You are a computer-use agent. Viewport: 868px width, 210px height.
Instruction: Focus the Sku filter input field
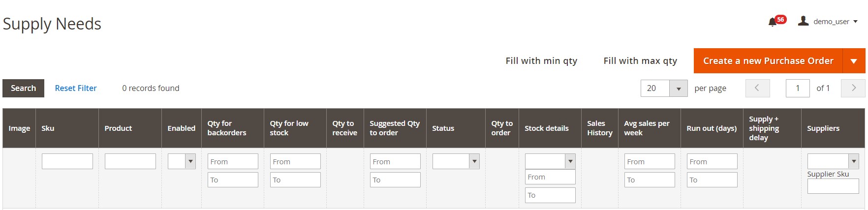[x=67, y=161]
